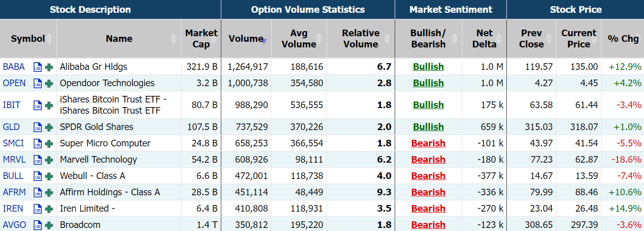644x231 pixels.
Task: Open the IREN symbol link
Action: pyautogui.click(x=13, y=209)
